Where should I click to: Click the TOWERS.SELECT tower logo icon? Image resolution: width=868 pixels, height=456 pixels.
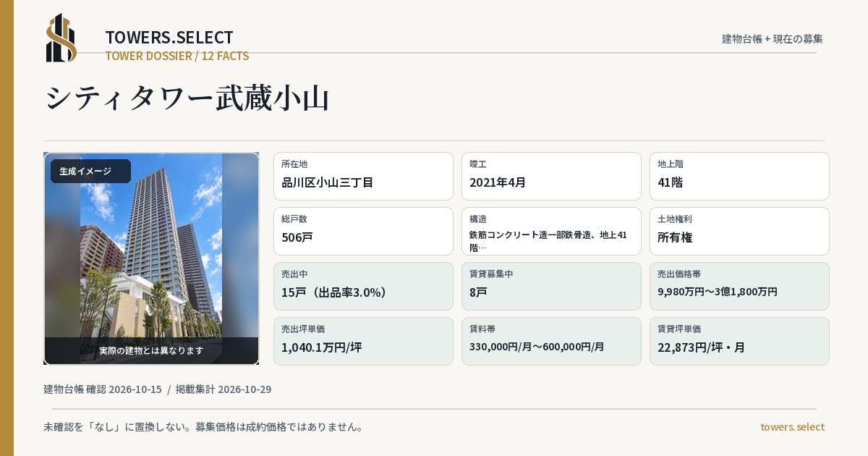click(x=61, y=38)
